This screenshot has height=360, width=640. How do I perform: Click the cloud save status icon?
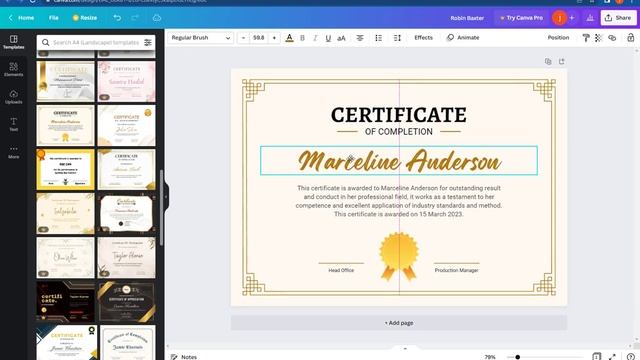(157, 18)
